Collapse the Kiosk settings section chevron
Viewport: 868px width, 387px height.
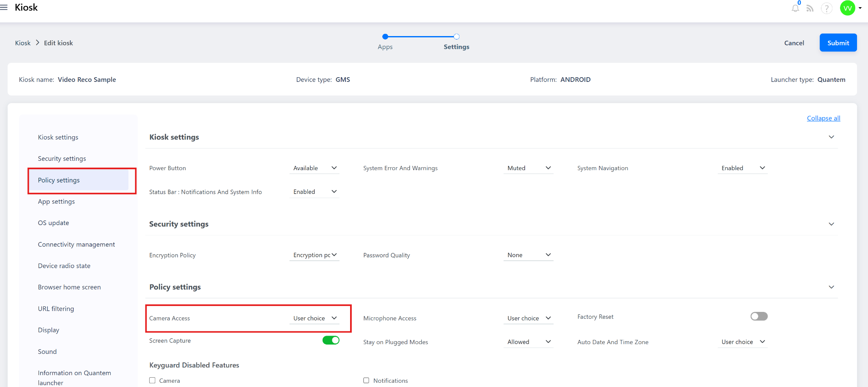tap(831, 137)
